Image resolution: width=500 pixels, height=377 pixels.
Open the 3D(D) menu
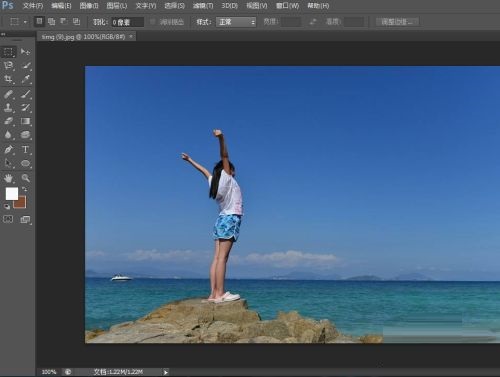(230, 6)
